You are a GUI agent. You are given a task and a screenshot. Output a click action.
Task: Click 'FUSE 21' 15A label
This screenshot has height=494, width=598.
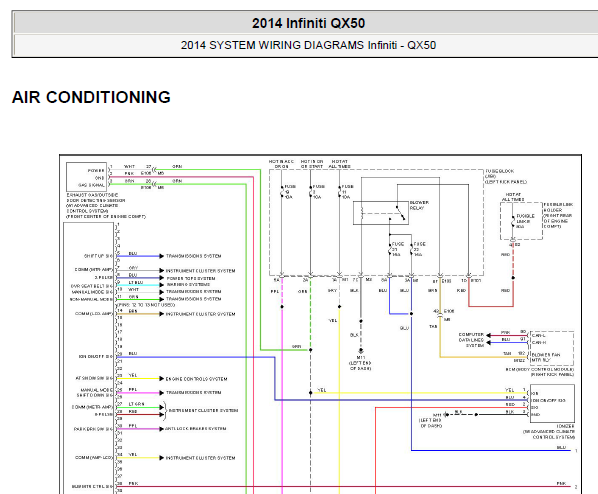point(397,249)
